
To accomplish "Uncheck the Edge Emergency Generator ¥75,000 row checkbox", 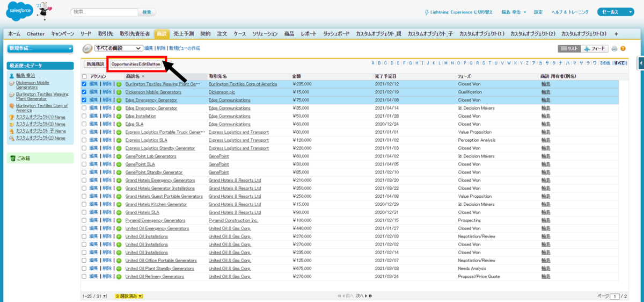I will pyautogui.click(x=84, y=100).
